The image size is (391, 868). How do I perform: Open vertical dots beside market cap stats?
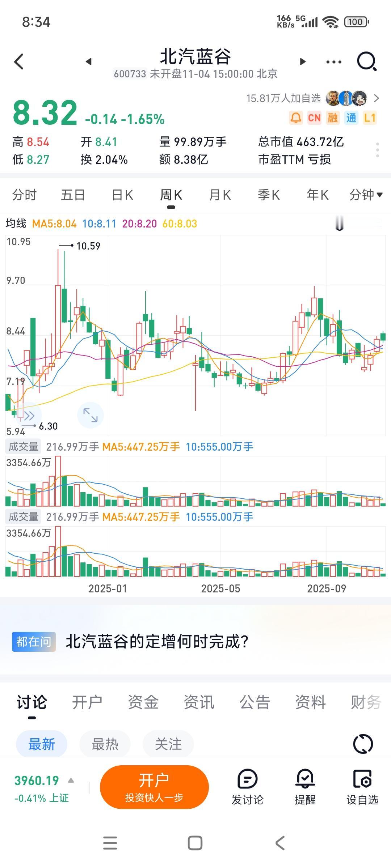378,150
